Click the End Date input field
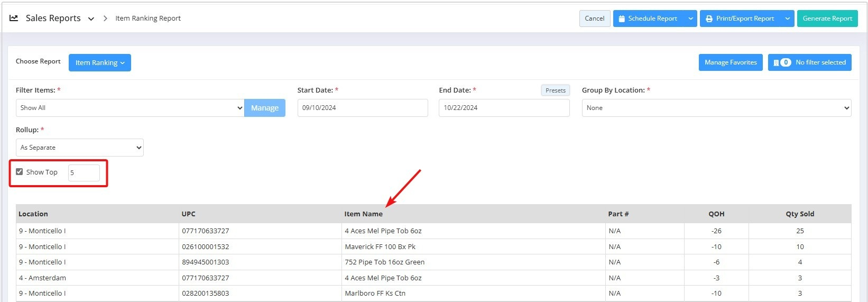The width and height of the screenshot is (868, 302). 503,108
